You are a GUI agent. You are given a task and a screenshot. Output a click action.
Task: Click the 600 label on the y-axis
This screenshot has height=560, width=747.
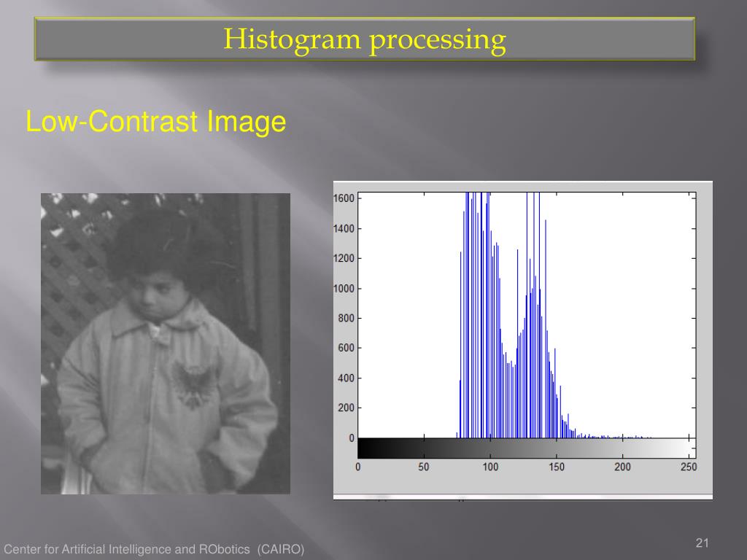(347, 348)
